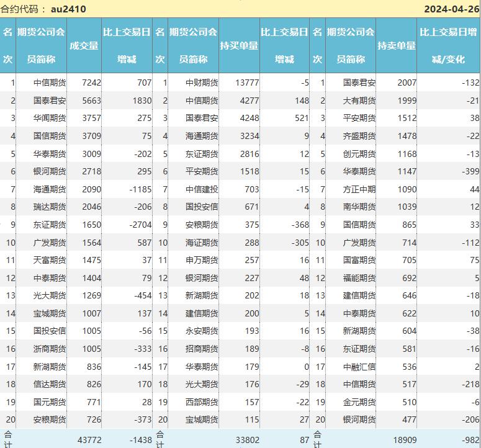
Task: Select the 招商期货 cell
Action: coord(202,349)
